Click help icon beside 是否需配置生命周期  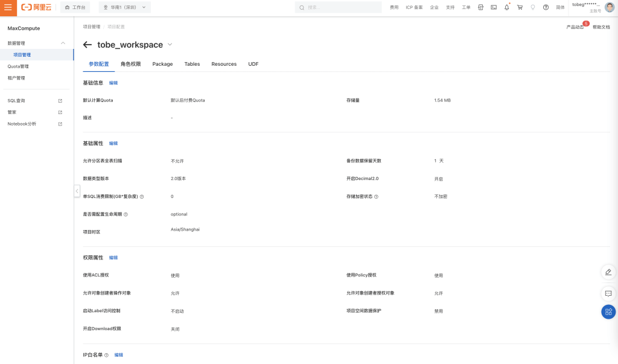(x=126, y=214)
